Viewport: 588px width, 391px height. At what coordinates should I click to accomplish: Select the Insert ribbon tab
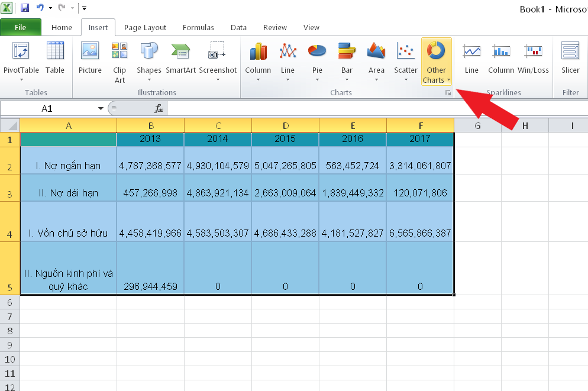tap(98, 27)
